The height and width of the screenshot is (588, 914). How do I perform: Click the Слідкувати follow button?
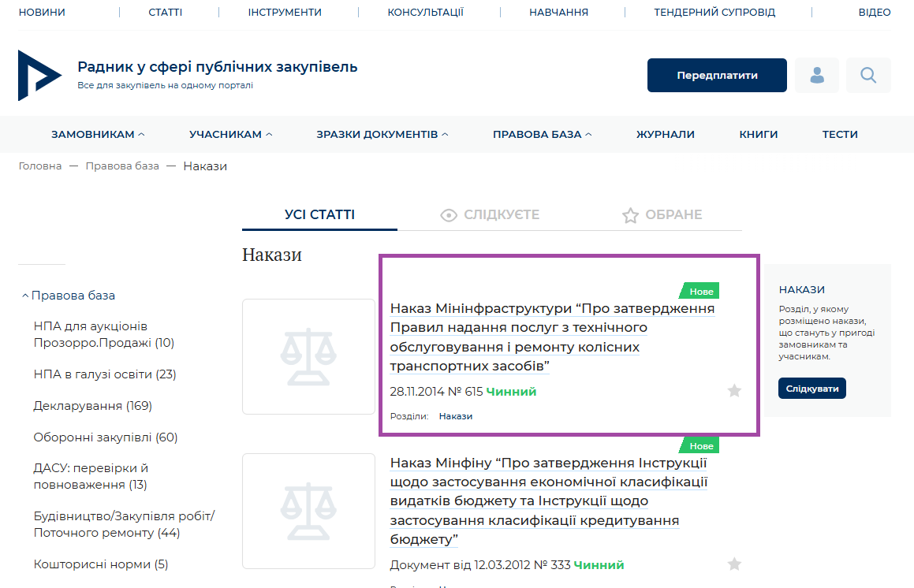(x=811, y=389)
